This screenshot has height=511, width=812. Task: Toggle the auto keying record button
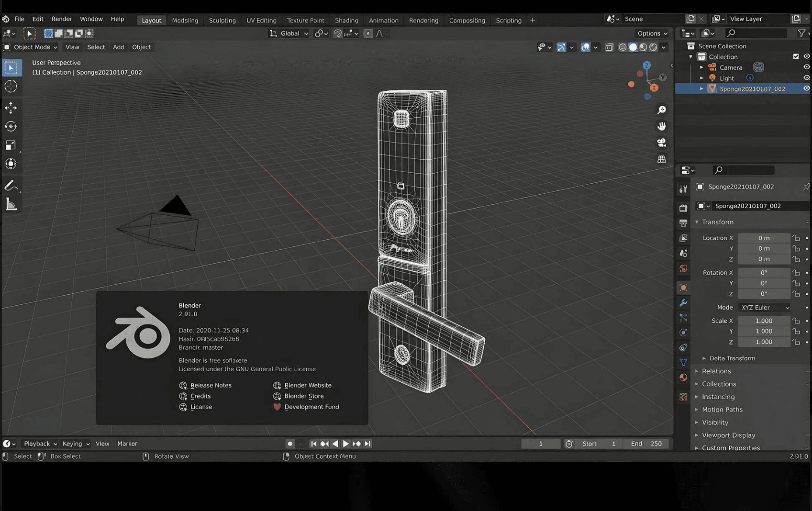click(290, 444)
